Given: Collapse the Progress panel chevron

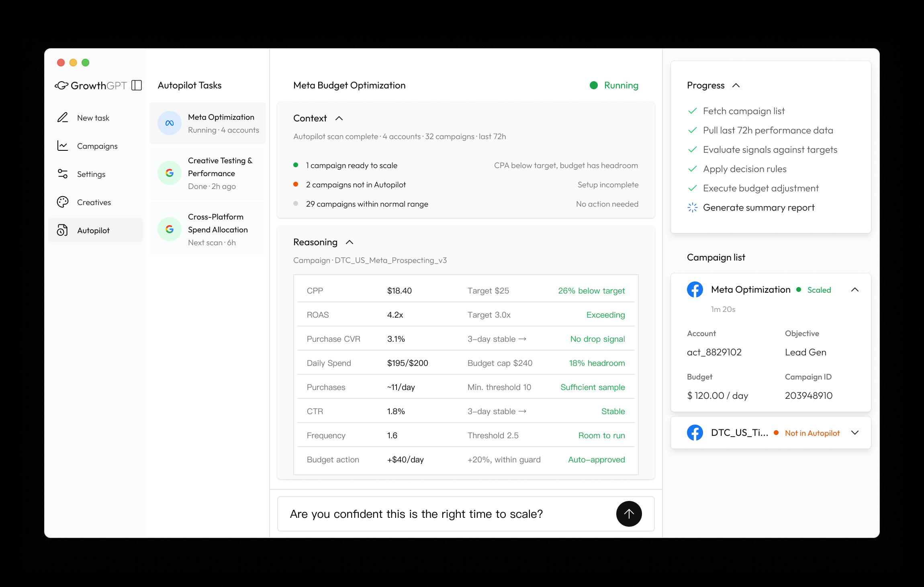Looking at the screenshot, I should 736,85.
